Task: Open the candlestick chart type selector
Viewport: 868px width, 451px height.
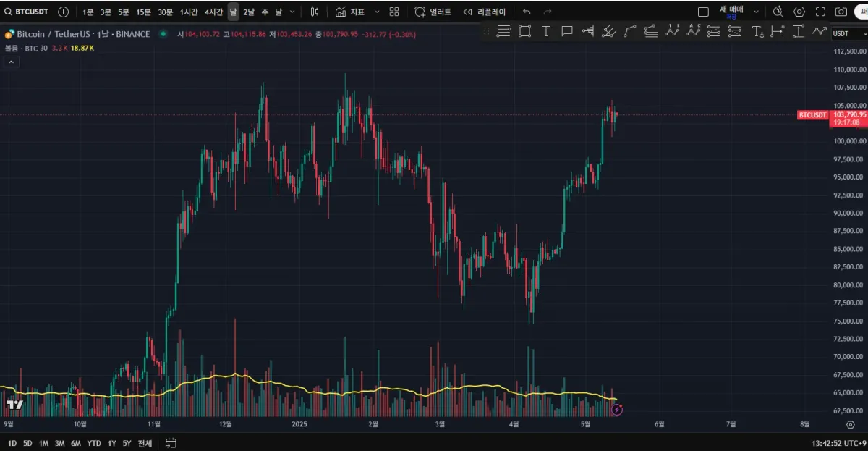Action: click(315, 12)
